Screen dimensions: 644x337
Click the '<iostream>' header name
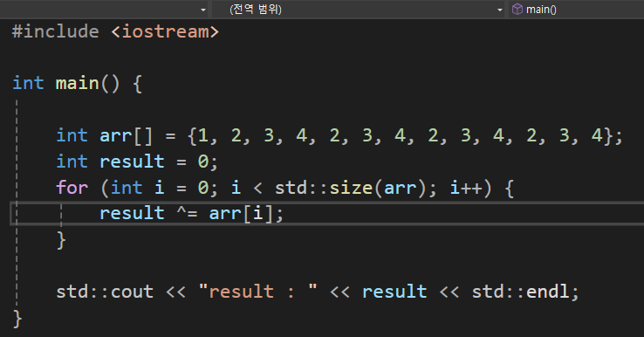click(165, 31)
